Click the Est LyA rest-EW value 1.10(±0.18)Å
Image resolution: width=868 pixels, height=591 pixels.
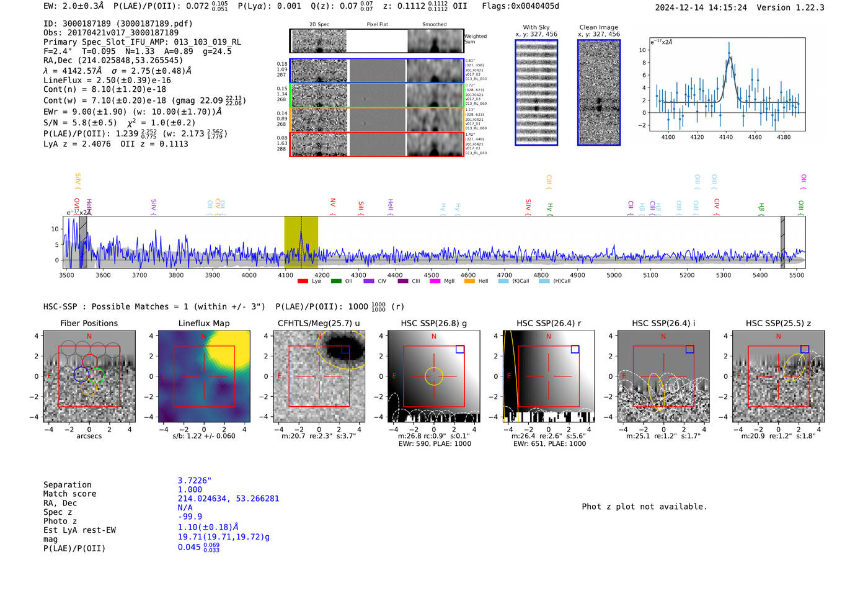tap(208, 527)
